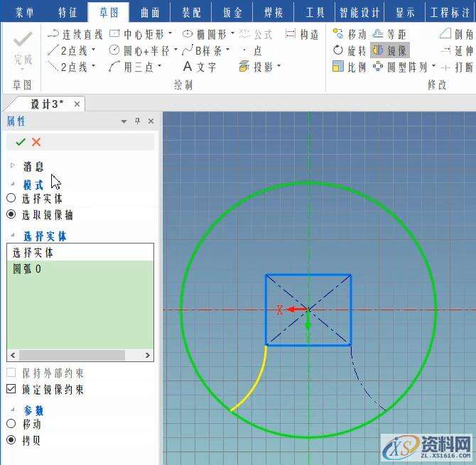Switch to the 钣金 ribbon tab

[232, 13]
